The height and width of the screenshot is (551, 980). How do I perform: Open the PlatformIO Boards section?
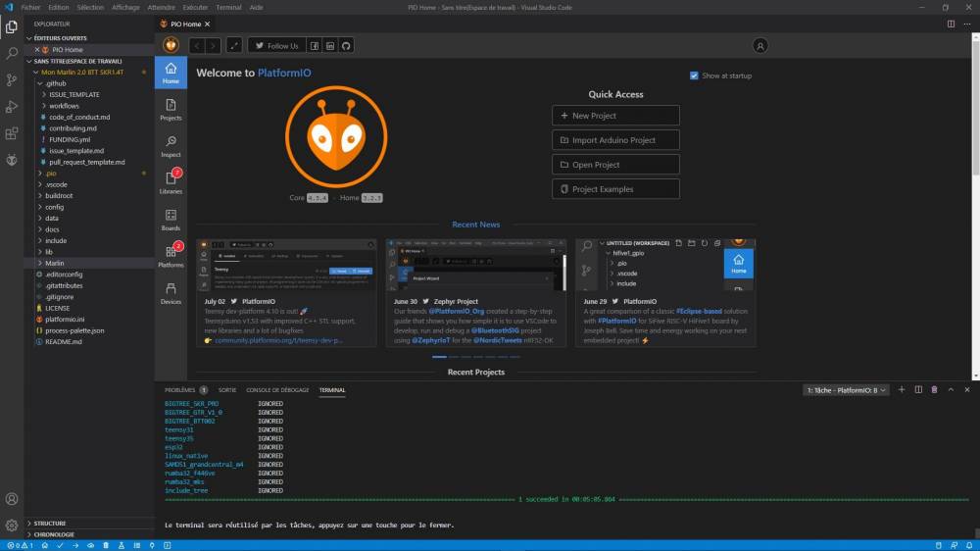point(171,219)
